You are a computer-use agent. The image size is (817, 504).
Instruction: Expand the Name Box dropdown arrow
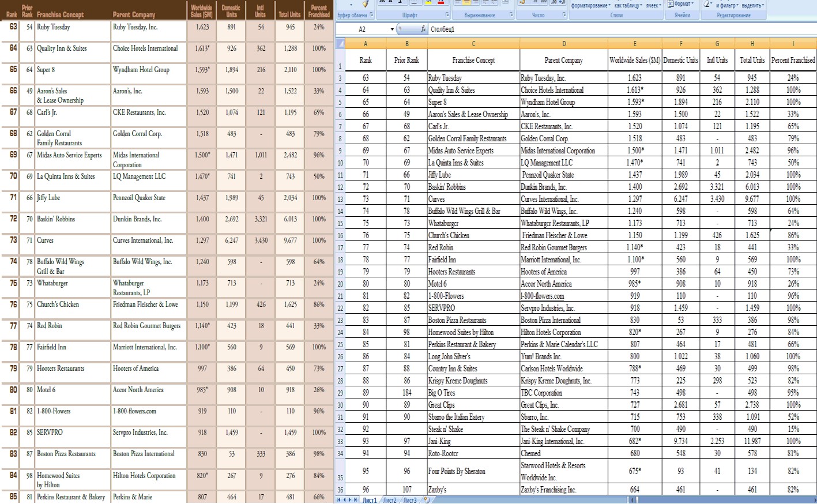click(x=392, y=29)
